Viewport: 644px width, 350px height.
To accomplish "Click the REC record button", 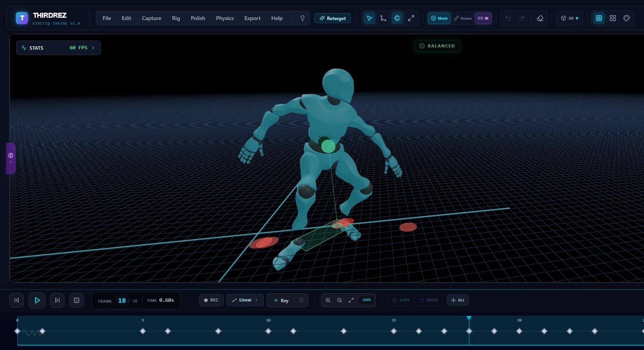I will 211,300.
